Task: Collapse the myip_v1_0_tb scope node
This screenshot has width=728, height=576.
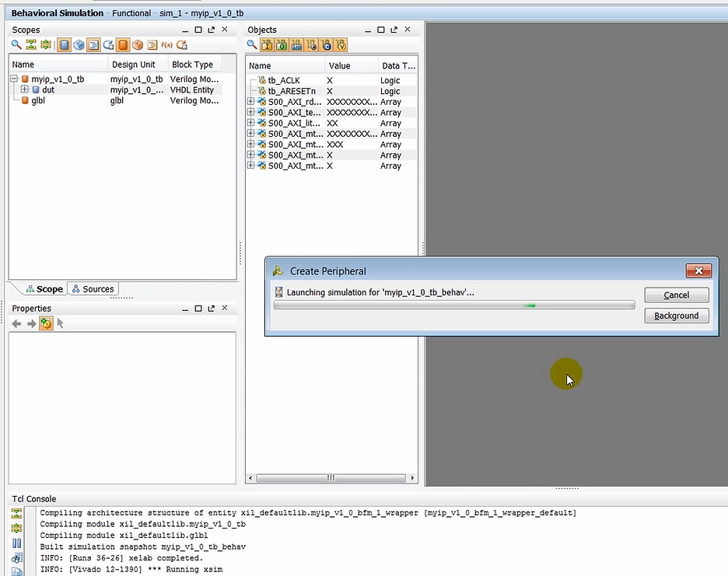Action: (x=14, y=79)
